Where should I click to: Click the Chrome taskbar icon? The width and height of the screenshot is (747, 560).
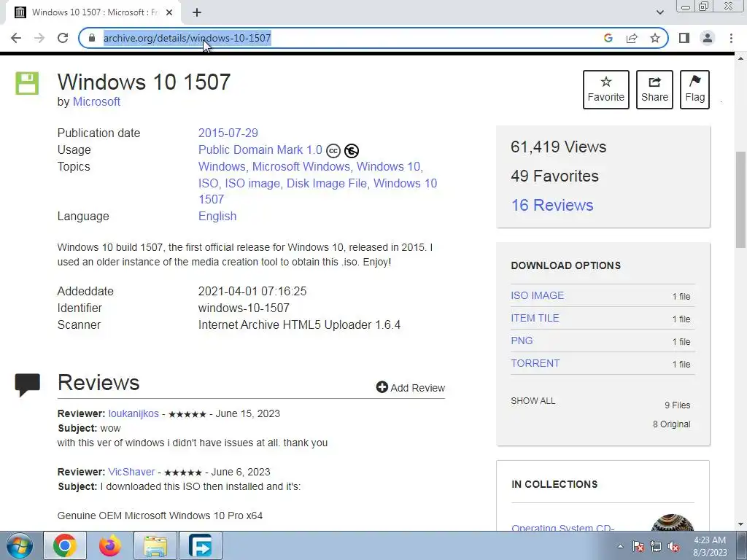coord(65,545)
